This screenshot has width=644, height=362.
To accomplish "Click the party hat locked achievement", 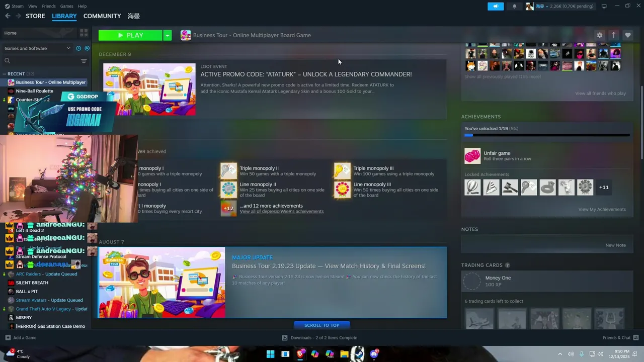I will tap(491, 188).
